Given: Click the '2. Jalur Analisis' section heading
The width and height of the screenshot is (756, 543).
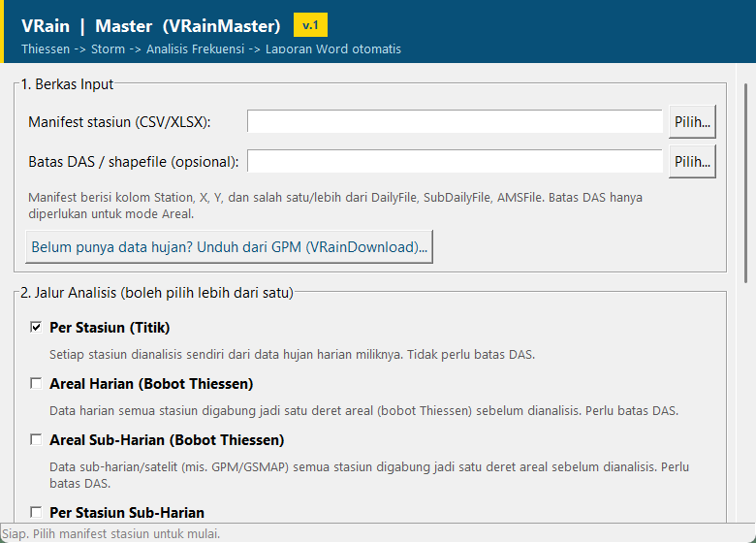Looking at the screenshot, I should (157, 292).
